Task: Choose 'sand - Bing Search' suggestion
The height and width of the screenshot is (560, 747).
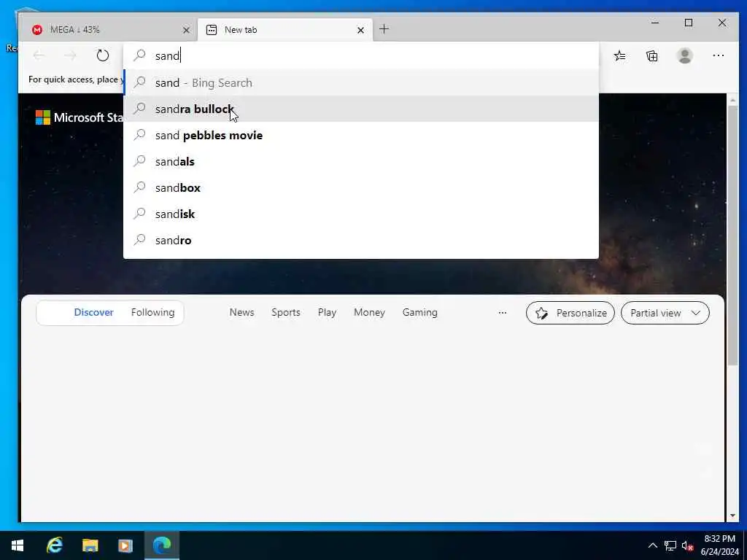Action: [x=360, y=82]
